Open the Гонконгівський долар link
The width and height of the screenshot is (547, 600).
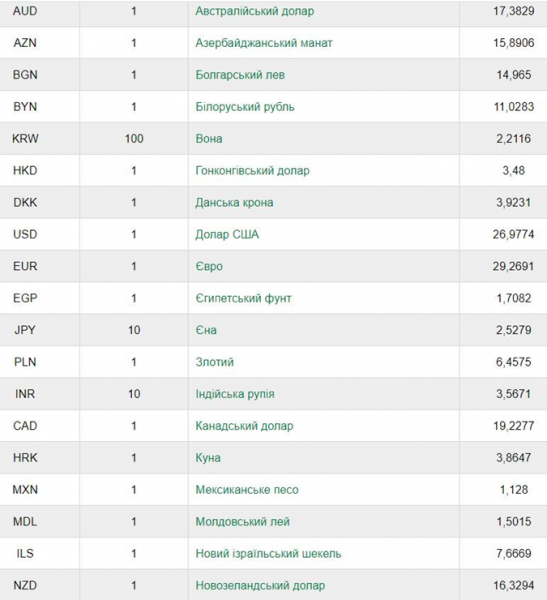[253, 171]
